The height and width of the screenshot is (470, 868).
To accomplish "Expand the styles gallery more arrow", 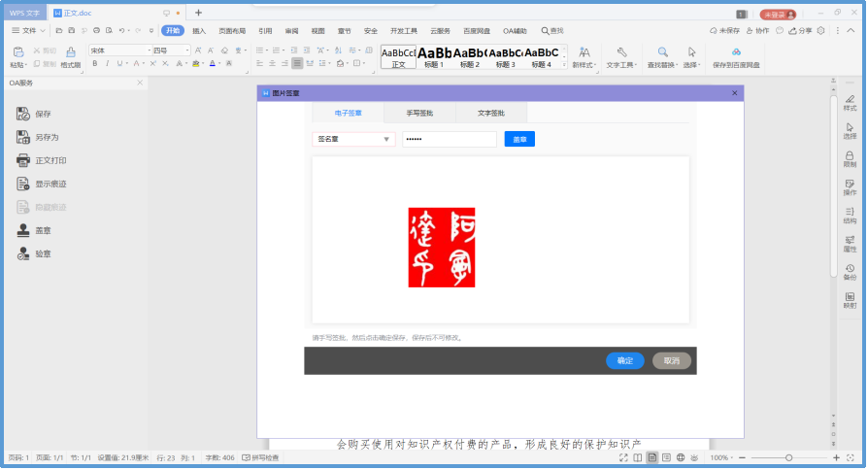I will pos(564,65).
